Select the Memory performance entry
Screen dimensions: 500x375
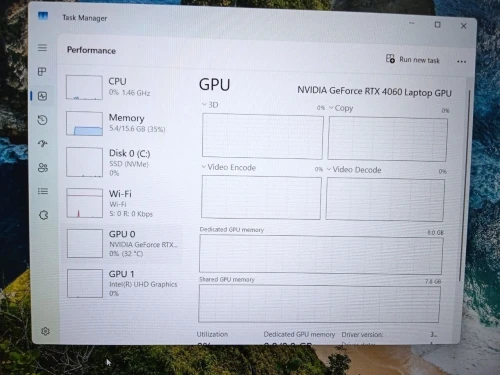122,123
